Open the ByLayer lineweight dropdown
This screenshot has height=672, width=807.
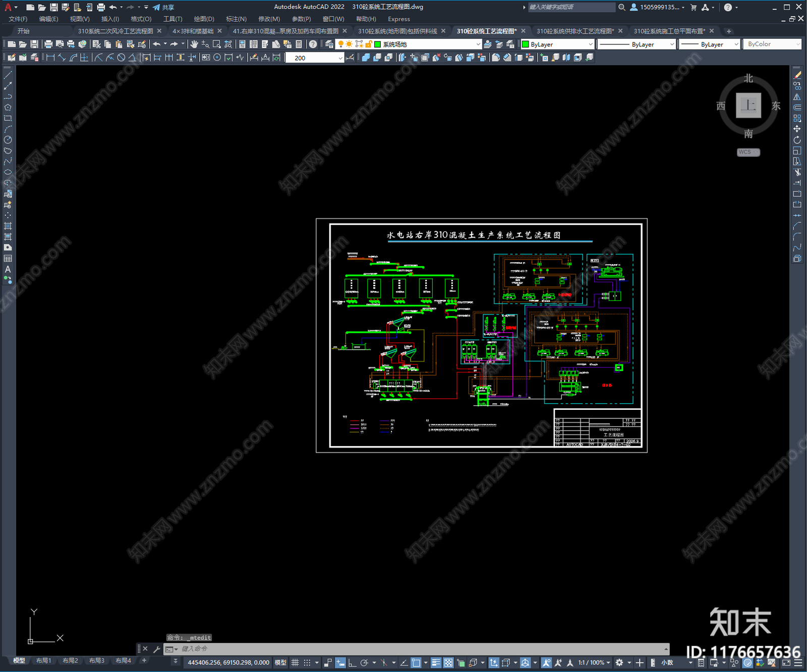709,44
